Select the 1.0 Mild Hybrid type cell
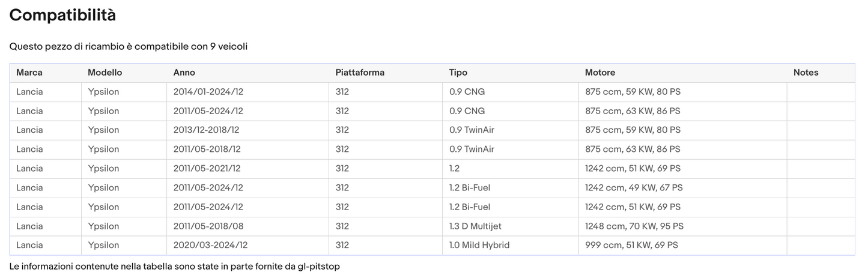 pos(480,246)
